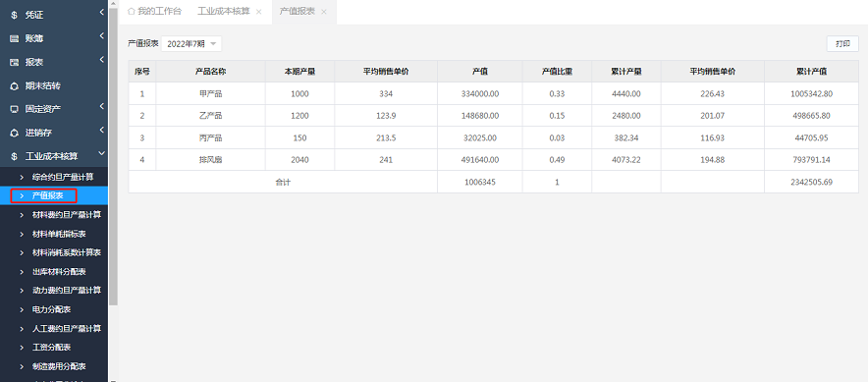Select the highlighted 产值报表 sidebar entry
The height and width of the screenshot is (382, 868).
(54, 195)
